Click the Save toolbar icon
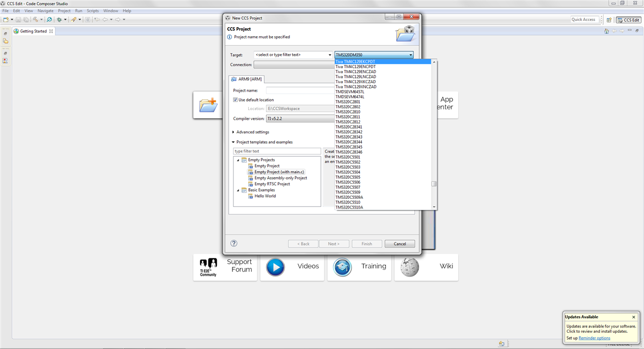The image size is (644, 349). [x=18, y=19]
